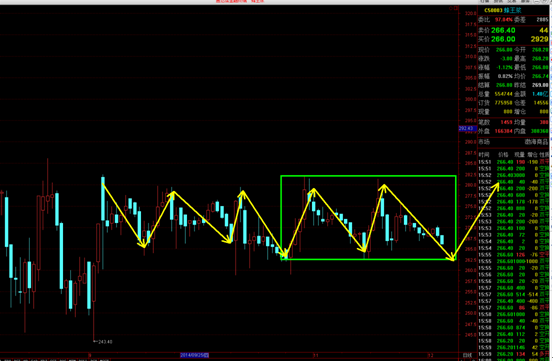Image resolution: width=553 pixels, height=362 pixels.
Task: Select the 266.40 sell price quote
Action: click(503, 30)
